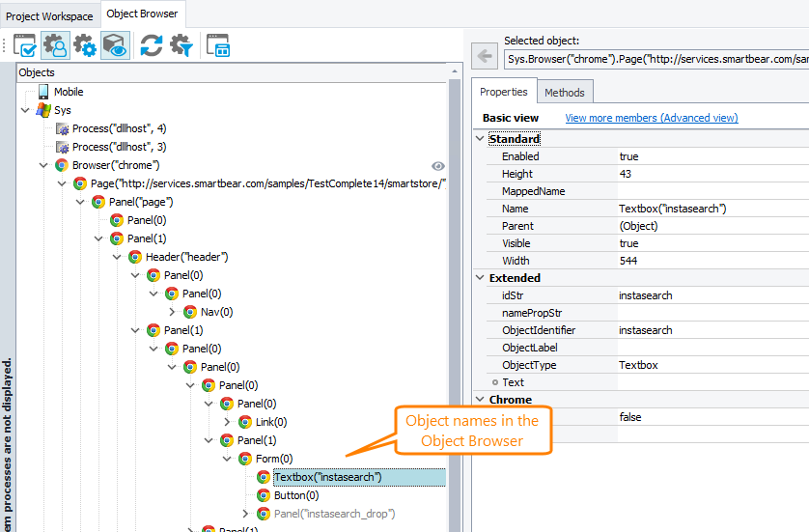Refresh the object tree
This screenshot has height=532, width=809.
click(152, 45)
